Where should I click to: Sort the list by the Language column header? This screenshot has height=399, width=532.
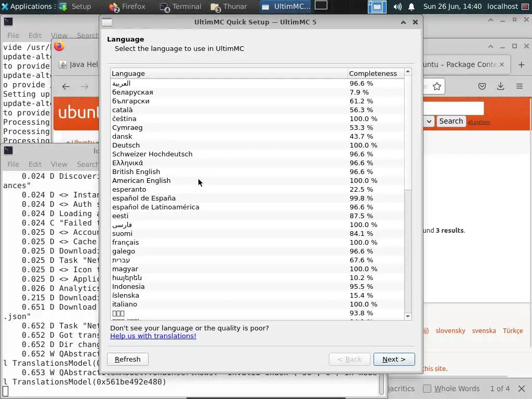pyautogui.click(x=229, y=73)
